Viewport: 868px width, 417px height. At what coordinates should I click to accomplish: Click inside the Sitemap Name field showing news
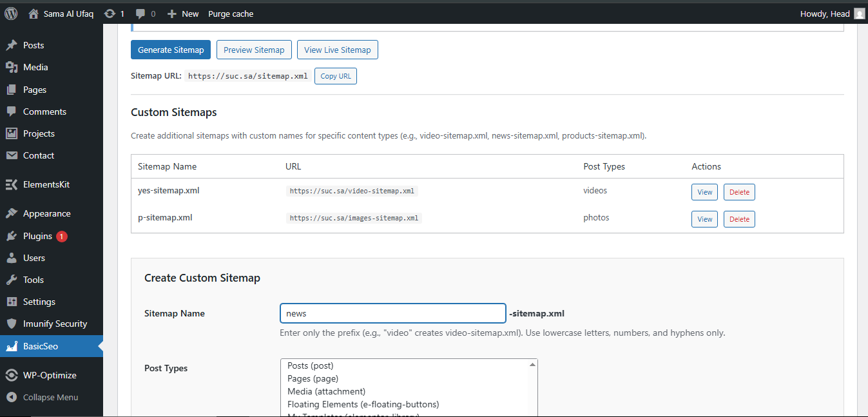pyautogui.click(x=392, y=313)
